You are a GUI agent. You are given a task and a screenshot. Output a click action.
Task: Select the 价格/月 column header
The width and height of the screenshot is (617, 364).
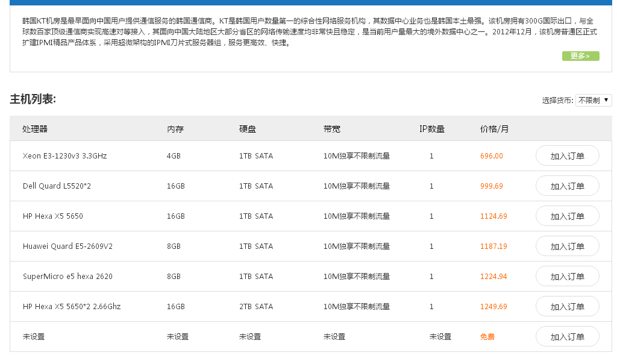coord(494,129)
